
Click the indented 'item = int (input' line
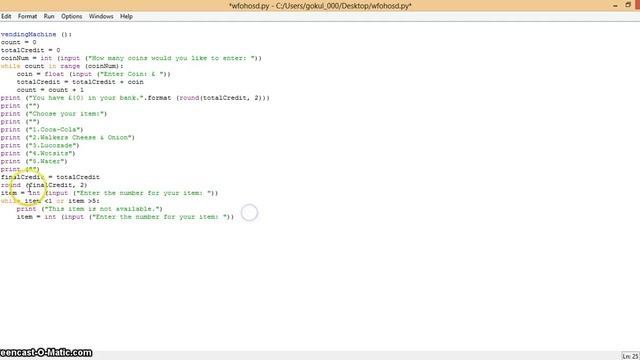pos(125,217)
